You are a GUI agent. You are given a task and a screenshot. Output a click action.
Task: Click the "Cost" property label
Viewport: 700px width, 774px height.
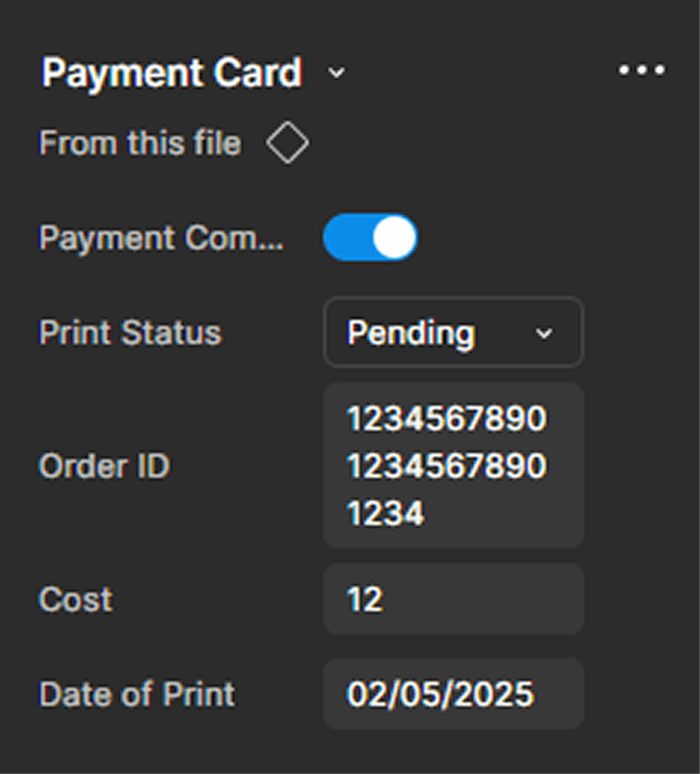[76, 599]
